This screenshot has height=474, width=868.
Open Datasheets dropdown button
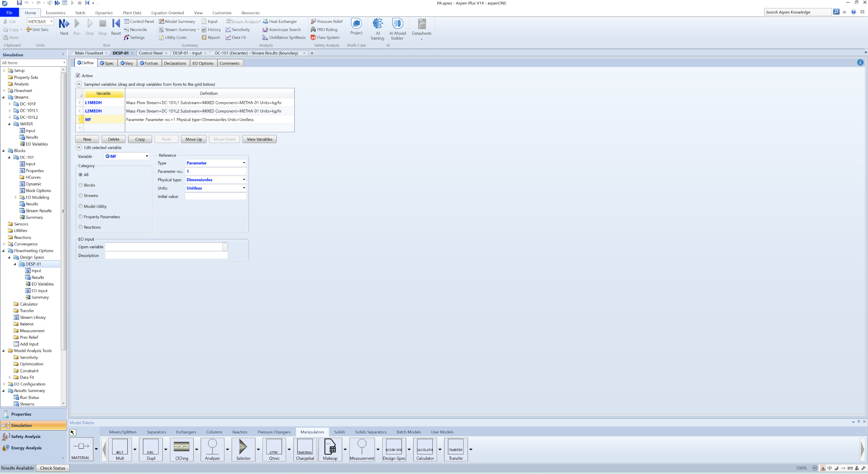tap(422, 29)
